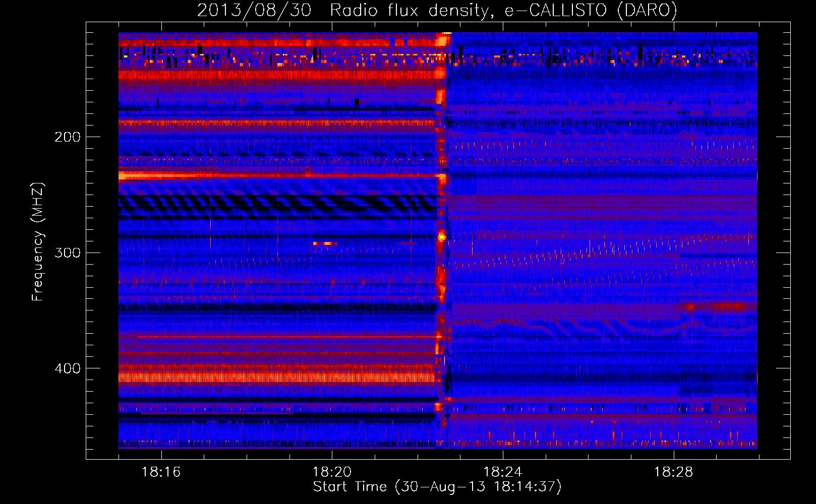Select the 200 frequency axis label

pyautogui.click(x=68, y=137)
